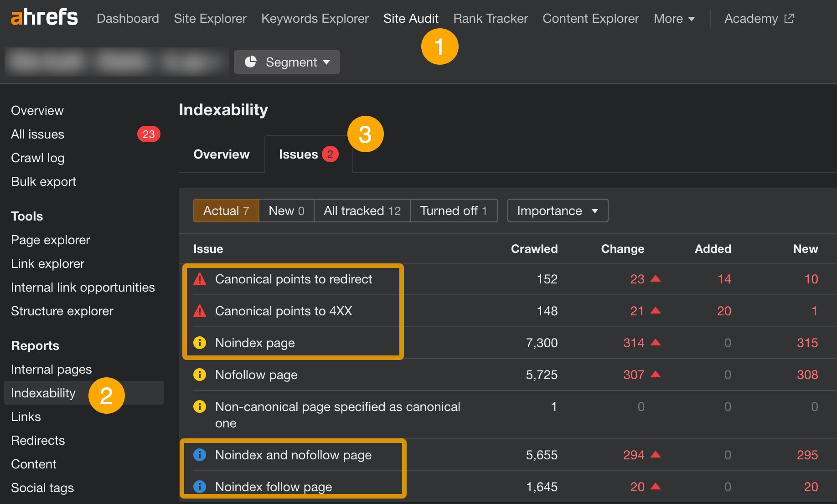Click the warning icon beside Canonical points to redirect
Viewport: 837px width, 504px height.
tap(200, 279)
